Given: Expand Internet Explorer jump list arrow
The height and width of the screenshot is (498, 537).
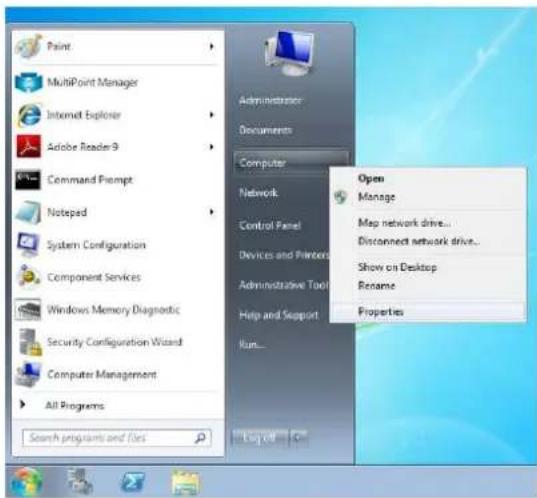Looking at the screenshot, I should pos(212,115).
